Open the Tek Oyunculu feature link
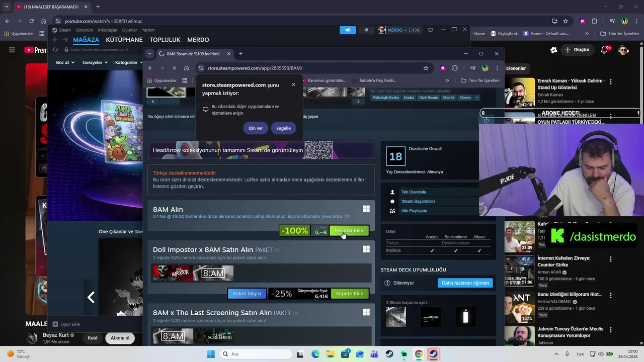 [x=414, y=192]
